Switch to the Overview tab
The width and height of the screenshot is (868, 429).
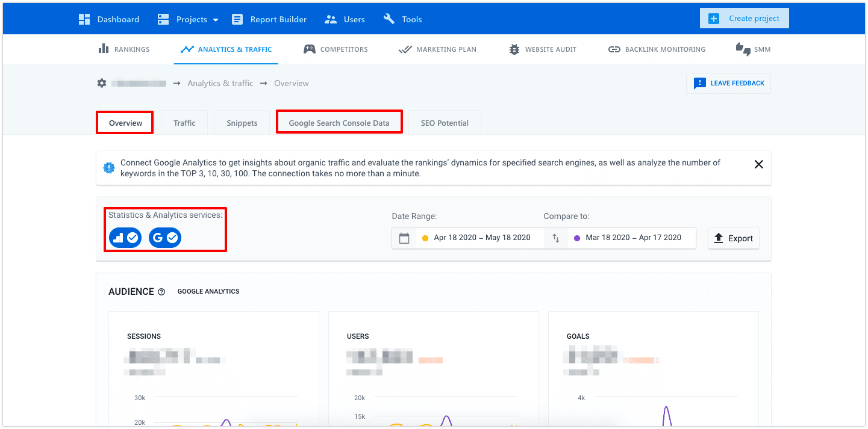tap(125, 123)
